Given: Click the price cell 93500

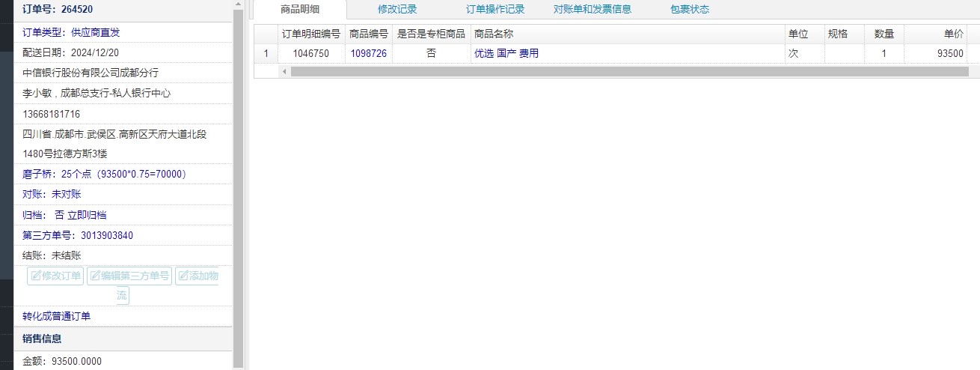Looking at the screenshot, I should 937,53.
